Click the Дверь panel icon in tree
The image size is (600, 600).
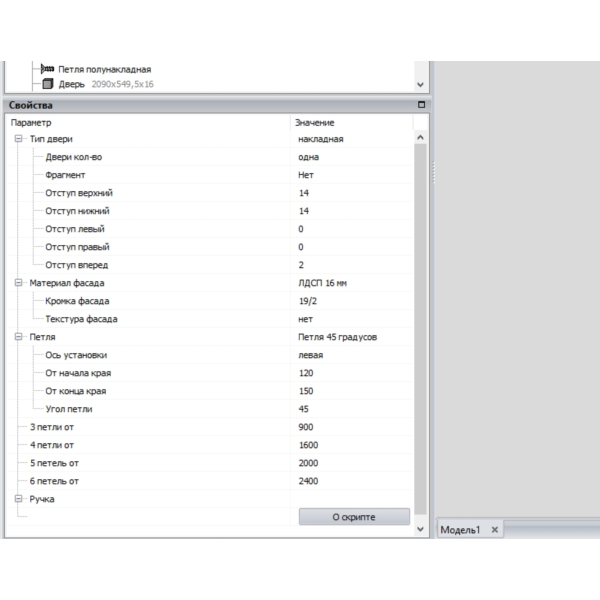[x=47, y=84]
